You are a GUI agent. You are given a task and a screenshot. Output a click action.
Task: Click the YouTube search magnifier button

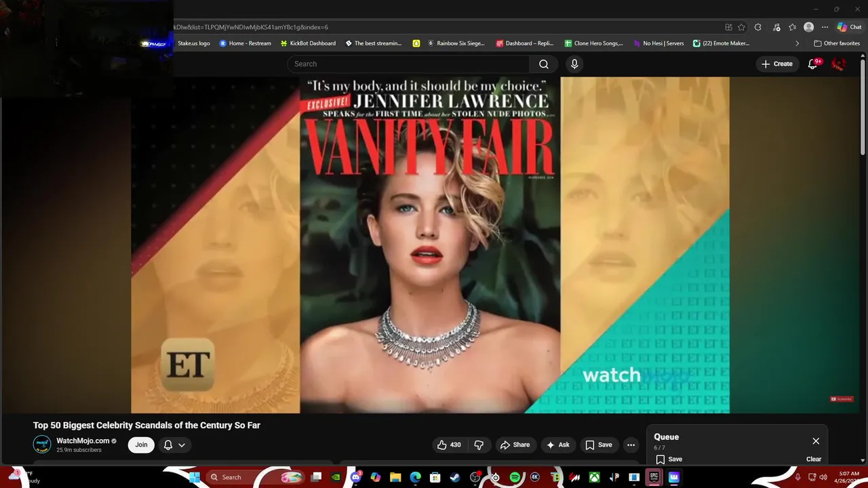(x=544, y=64)
